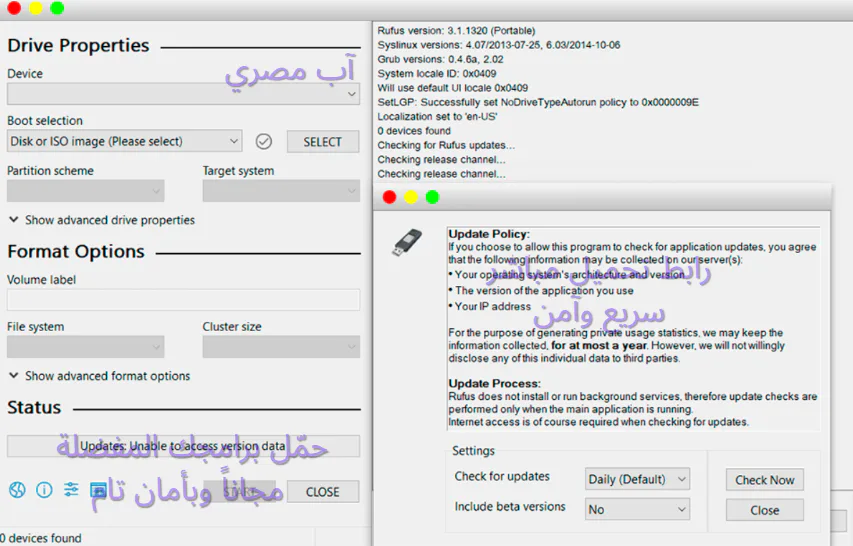Open Boot selection Disk or ISO image dropdown

(125, 141)
